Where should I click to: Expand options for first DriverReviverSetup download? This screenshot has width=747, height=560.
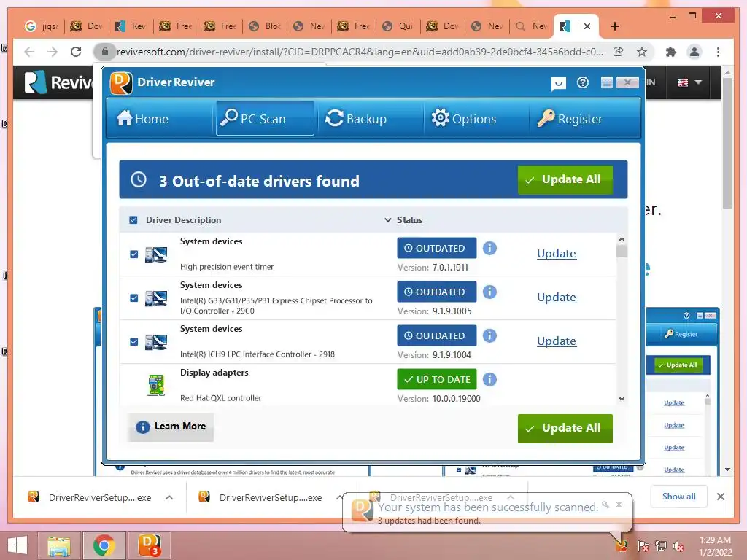(169, 497)
